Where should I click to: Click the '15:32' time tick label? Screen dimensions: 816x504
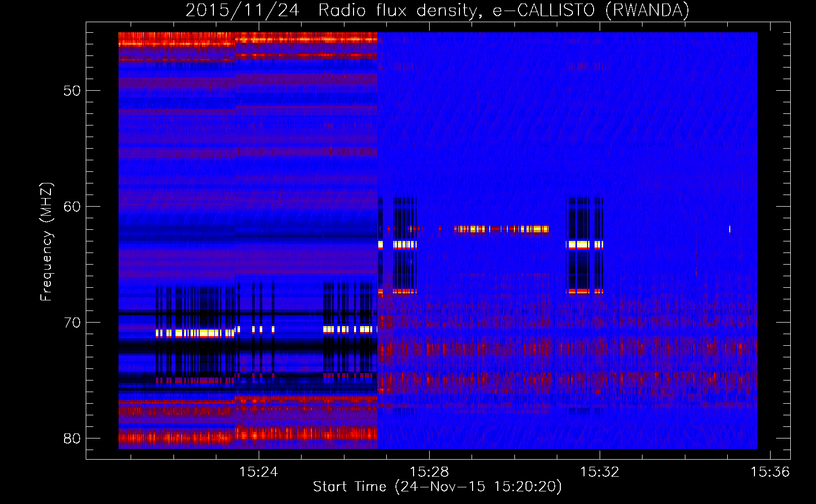point(600,472)
